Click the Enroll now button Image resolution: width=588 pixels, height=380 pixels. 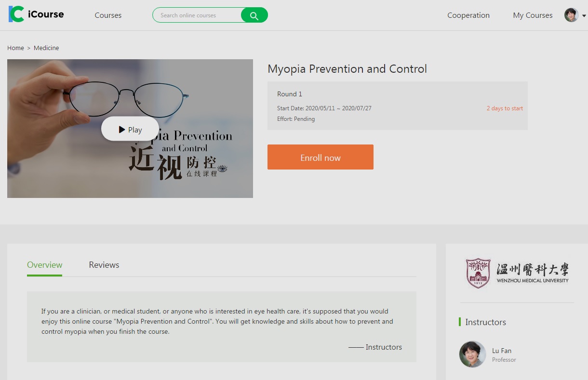pyautogui.click(x=320, y=157)
